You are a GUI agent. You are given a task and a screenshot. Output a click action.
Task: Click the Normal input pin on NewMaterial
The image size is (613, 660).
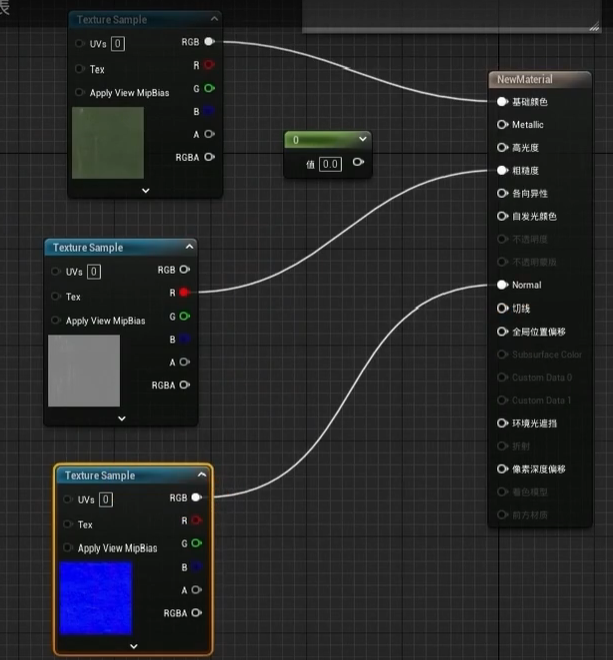[x=502, y=285]
